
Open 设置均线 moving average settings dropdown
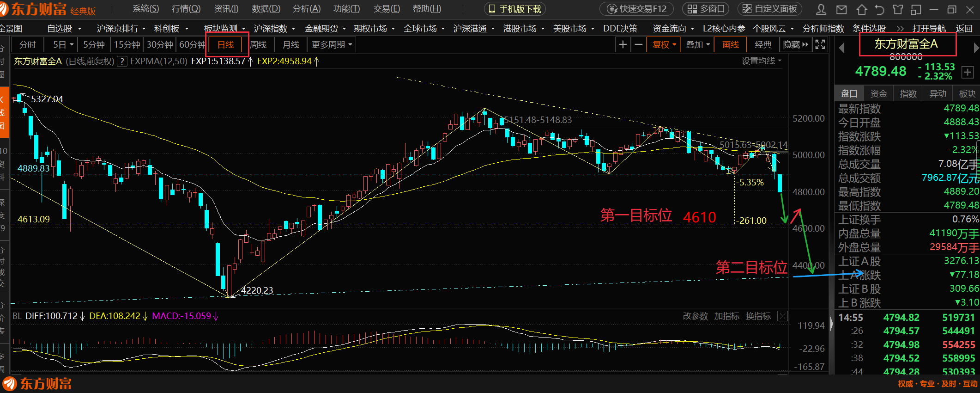click(x=762, y=61)
